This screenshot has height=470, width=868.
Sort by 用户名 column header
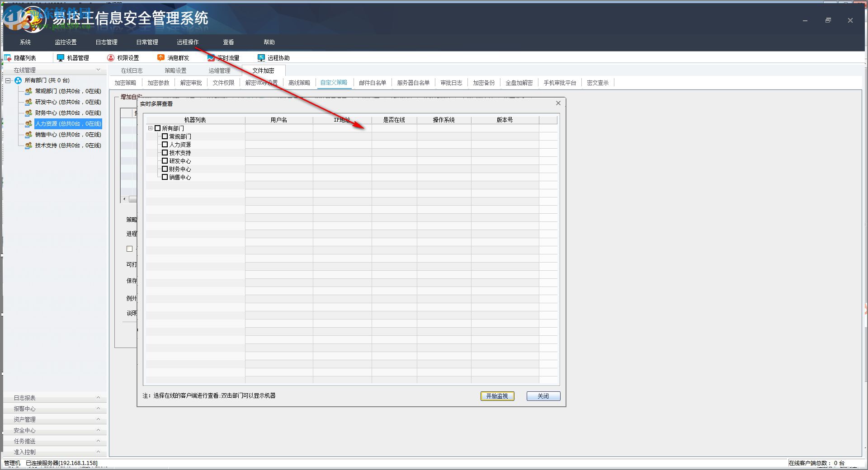pyautogui.click(x=279, y=120)
